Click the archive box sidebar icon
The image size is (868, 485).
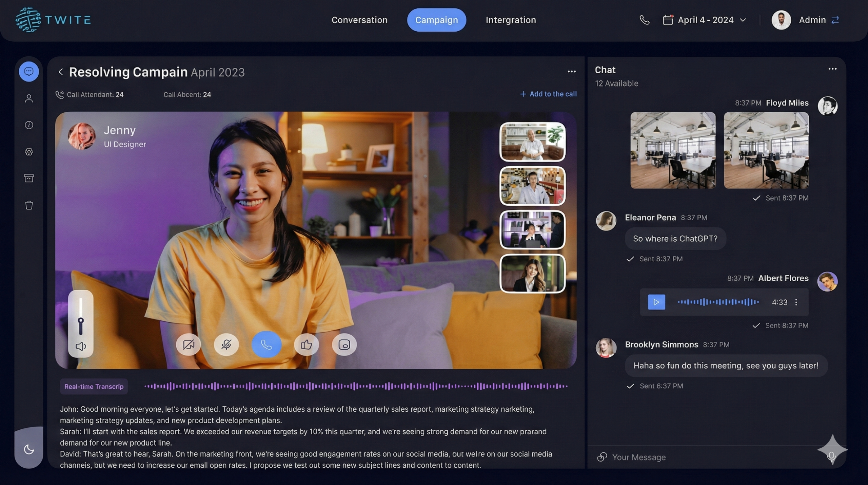(29, 178)
